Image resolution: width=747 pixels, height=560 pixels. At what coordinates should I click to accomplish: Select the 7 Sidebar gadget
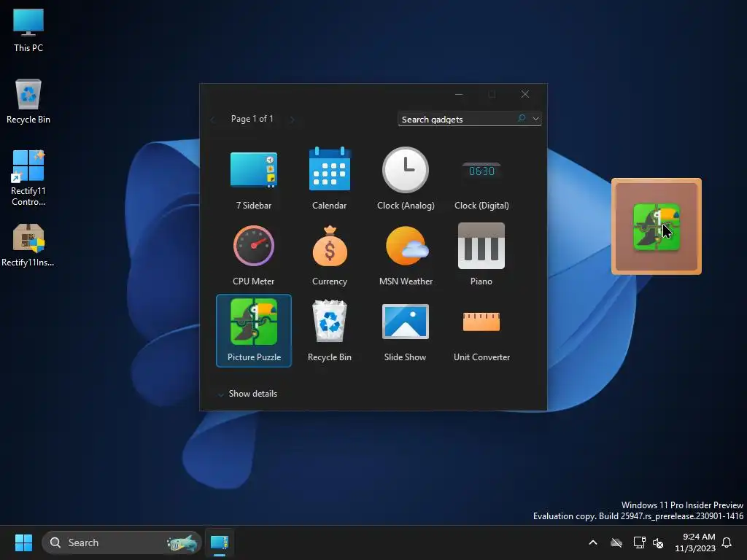[x=253, y=179]
